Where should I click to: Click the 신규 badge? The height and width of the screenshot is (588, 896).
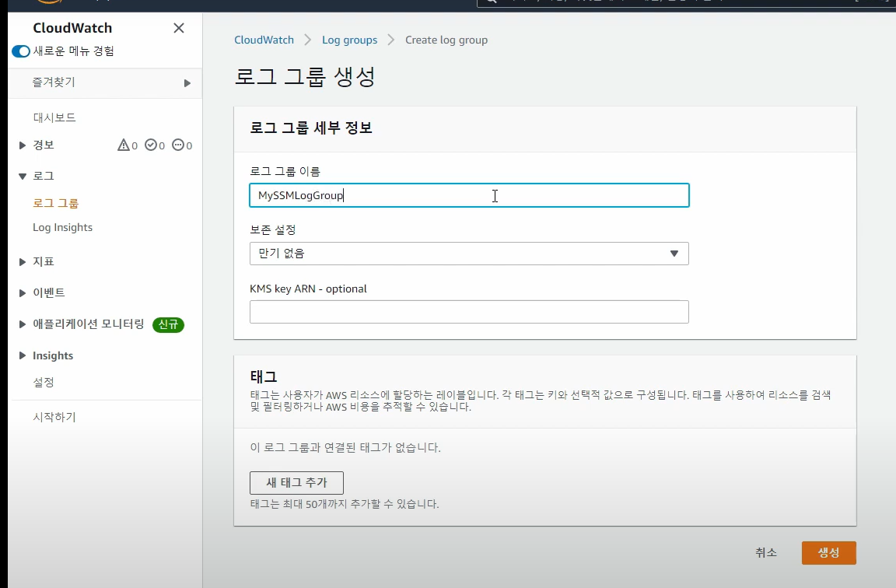point(168,324)
